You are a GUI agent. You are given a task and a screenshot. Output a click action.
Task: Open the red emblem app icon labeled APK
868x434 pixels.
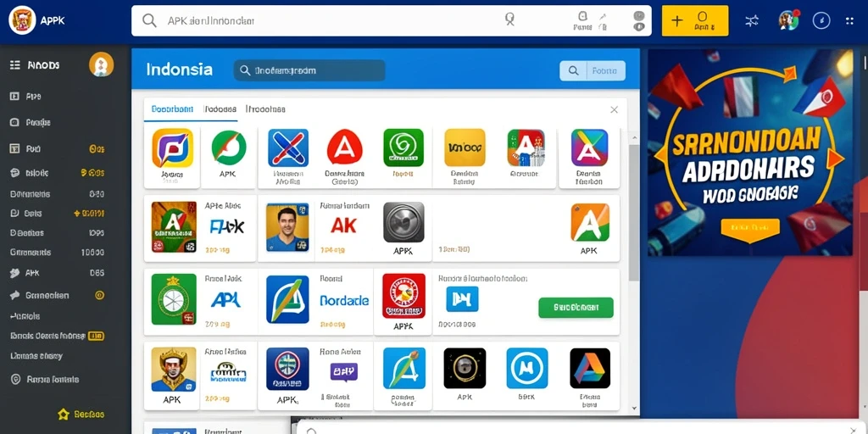(x=403, y=296)
